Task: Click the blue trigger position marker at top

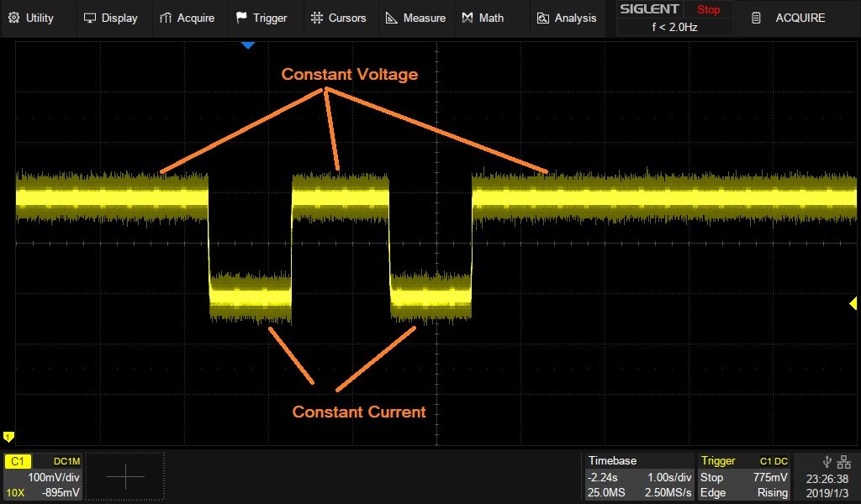Action: pos(247,45)
